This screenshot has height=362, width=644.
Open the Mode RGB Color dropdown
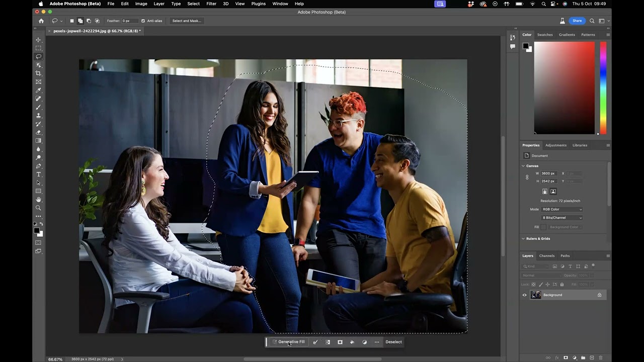tap(562, 209)
